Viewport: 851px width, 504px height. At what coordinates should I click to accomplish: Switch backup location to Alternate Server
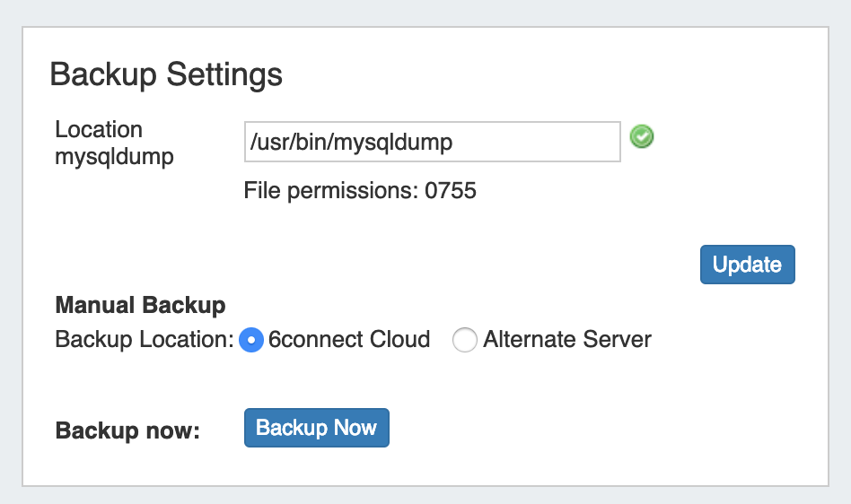(x=464, y=340)
